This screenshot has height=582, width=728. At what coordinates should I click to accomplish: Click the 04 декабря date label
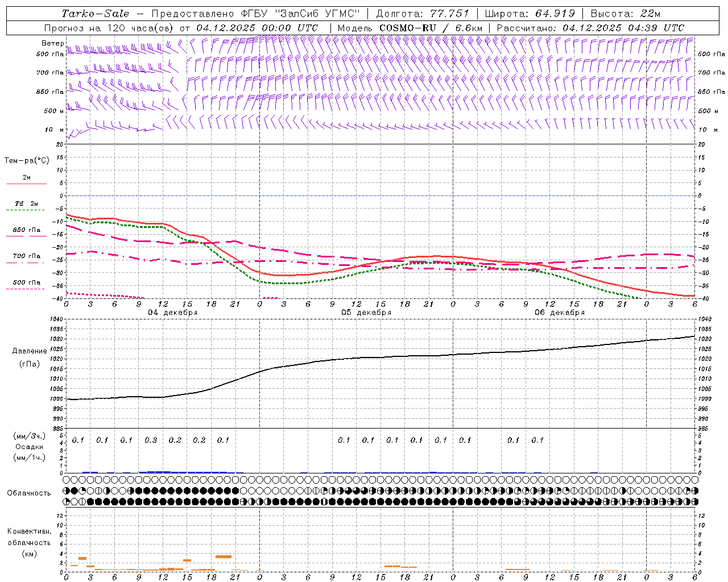(172, 313)
